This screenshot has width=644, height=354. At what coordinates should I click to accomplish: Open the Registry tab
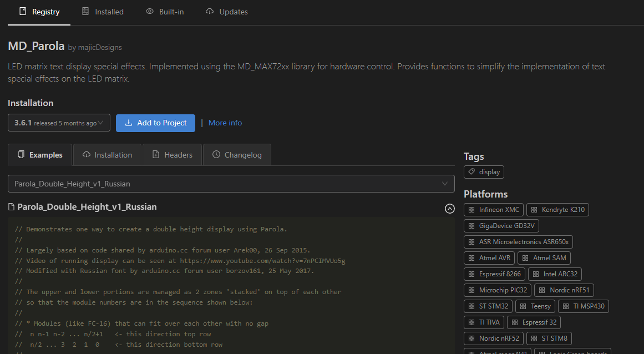(39, 12)
